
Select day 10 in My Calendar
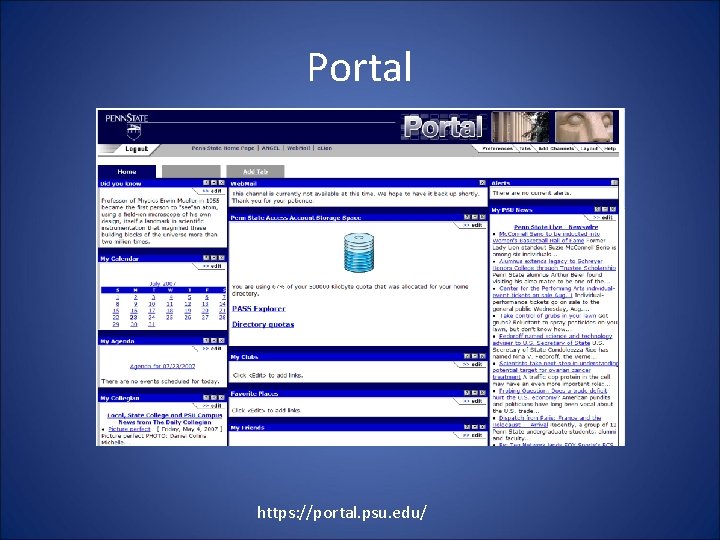pyautogui.click(x=152, y=304)
